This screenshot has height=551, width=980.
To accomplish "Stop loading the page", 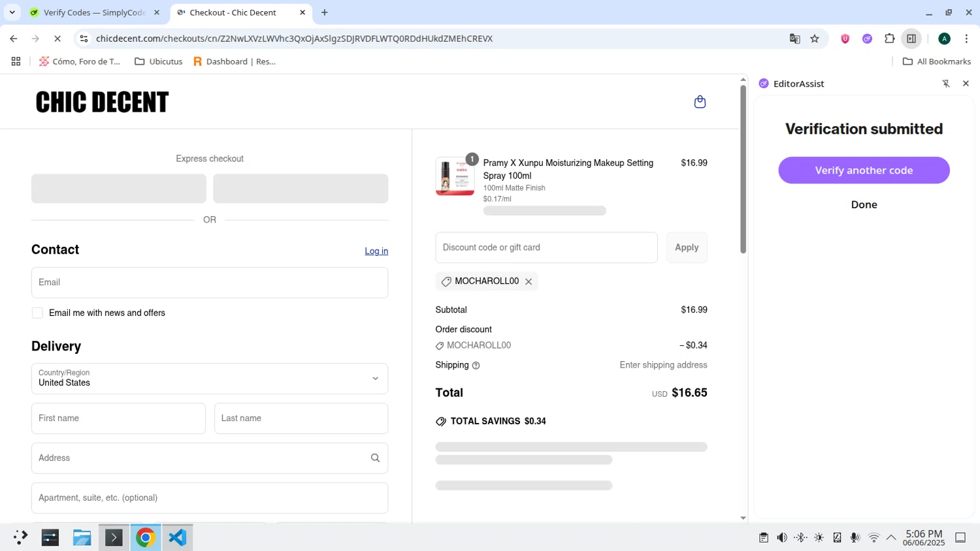I will point(57,39).
